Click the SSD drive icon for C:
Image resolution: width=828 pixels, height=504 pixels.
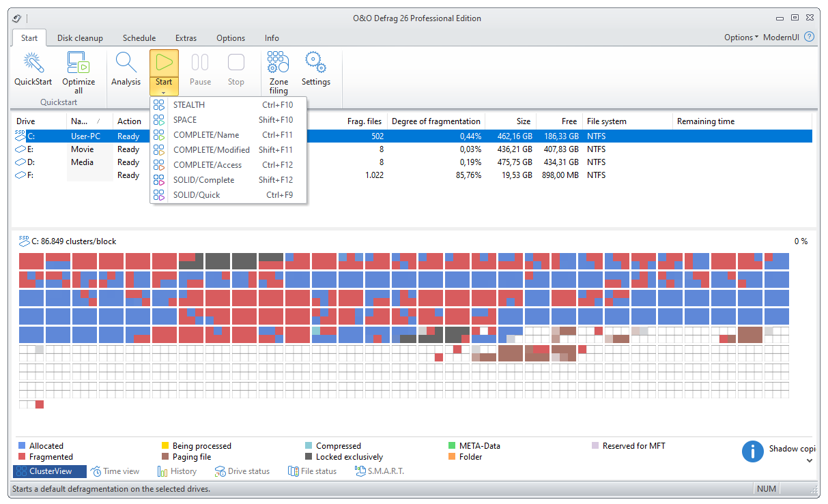[x=20, y=136]
